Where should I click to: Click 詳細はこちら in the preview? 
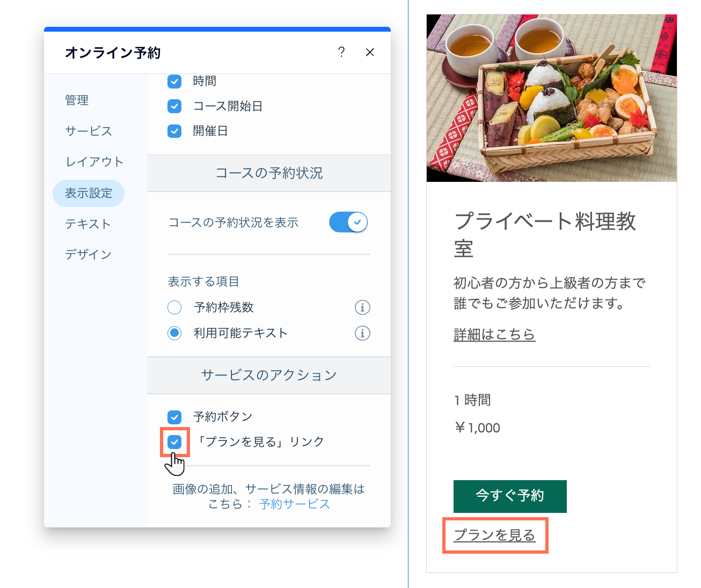494,334
